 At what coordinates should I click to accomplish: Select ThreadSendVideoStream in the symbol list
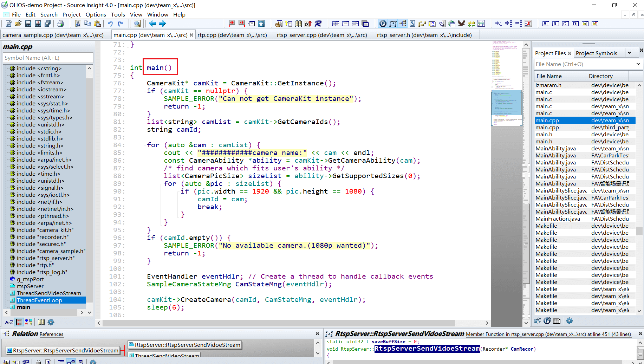coord(49,293)
